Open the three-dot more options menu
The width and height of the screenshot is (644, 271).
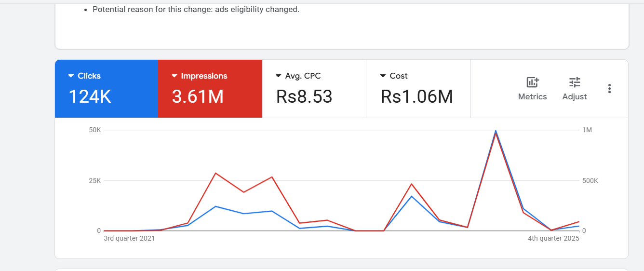tap(610, 89)
